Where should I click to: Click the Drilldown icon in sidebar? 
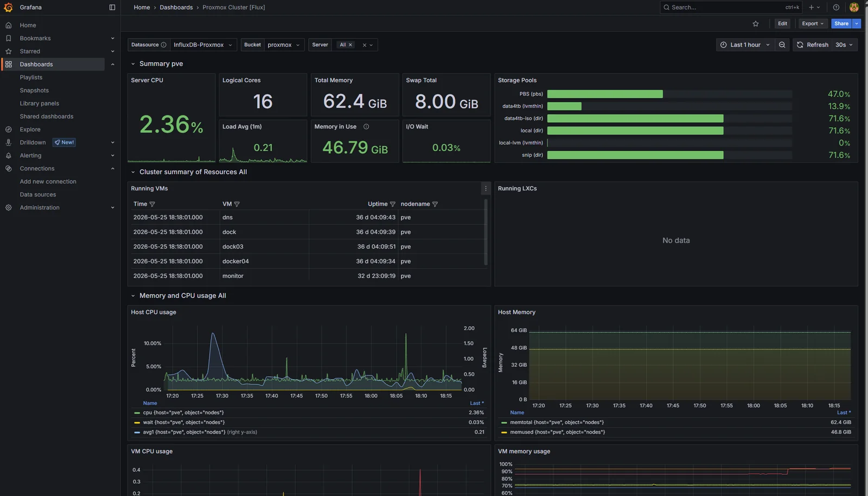(8, 143)
